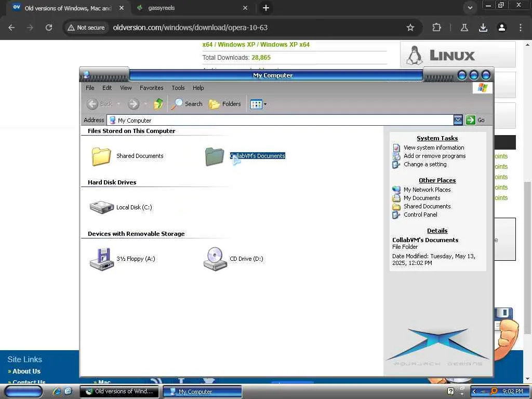
Task: Open My Network Places link
Action: (x=427, y=190)
